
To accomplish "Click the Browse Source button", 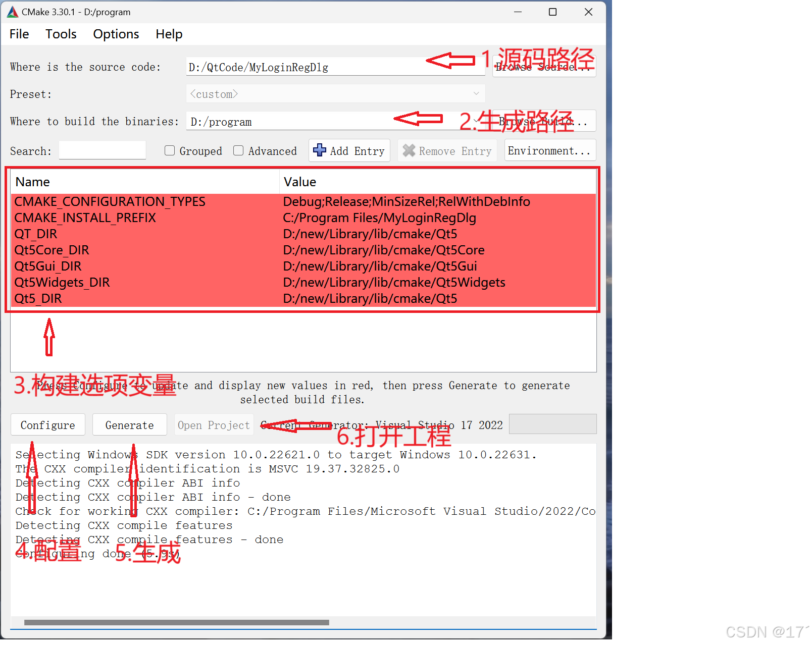I will pyautogui.click(x=544, y=67).
